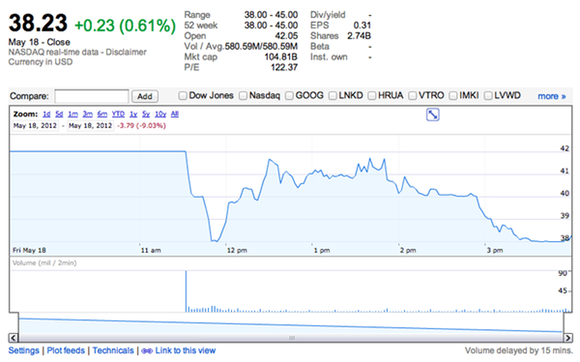Click the more comparisons link
580x362 pixels.
point(552,96)
